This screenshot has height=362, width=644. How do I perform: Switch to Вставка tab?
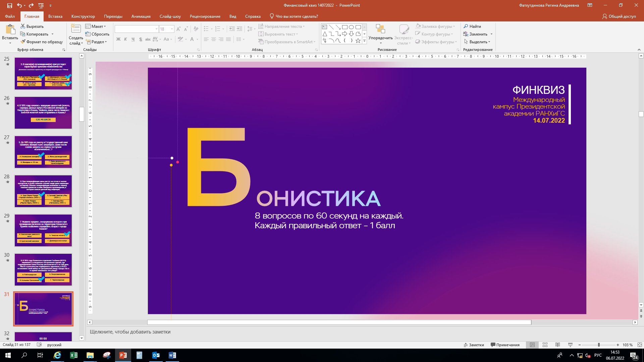tap(55, 16)
